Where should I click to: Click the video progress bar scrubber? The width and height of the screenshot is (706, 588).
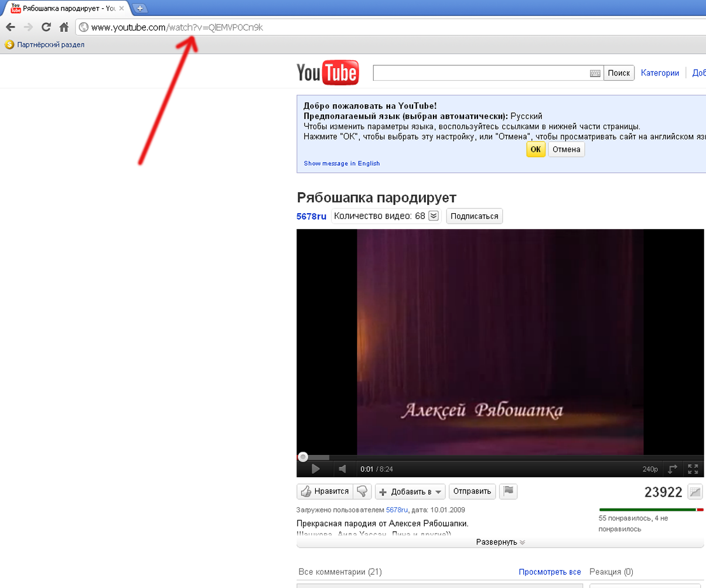click(x=303, y=457)
